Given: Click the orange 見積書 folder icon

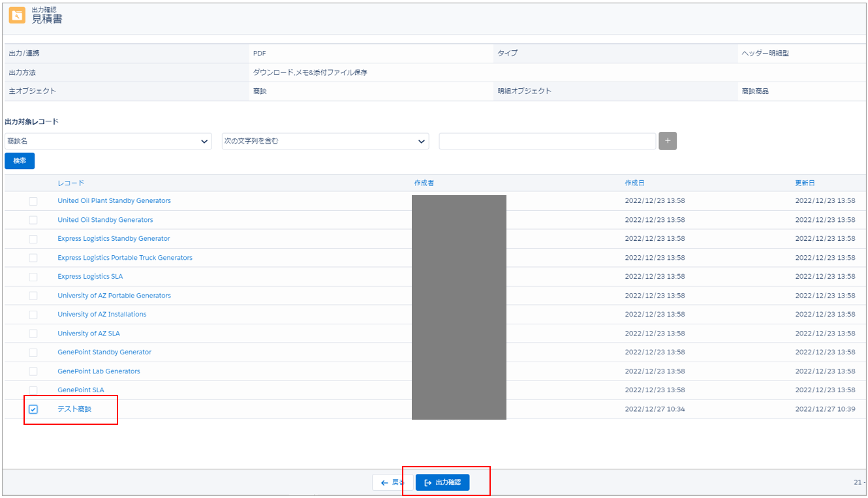Looking at the screenshot, I should 17,15.
